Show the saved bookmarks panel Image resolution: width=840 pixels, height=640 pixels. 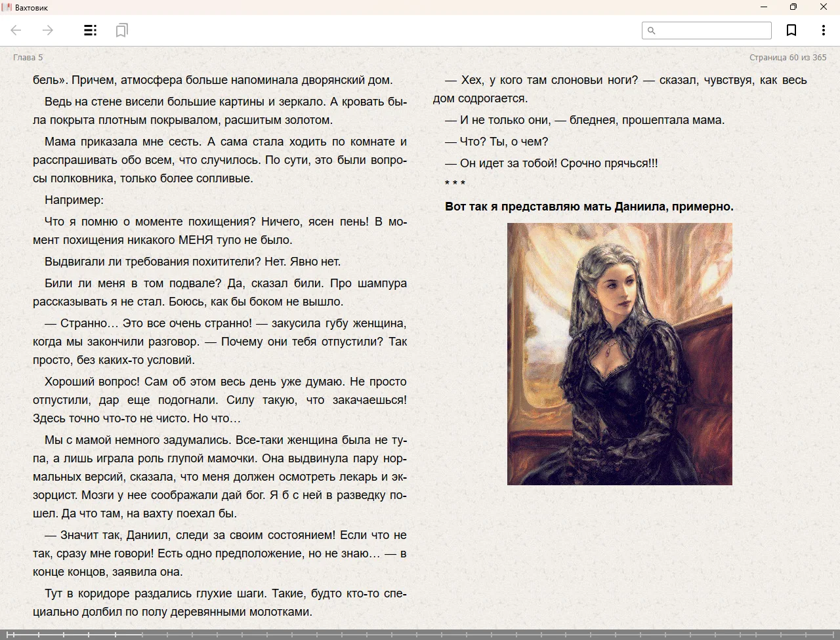[121, 30]
